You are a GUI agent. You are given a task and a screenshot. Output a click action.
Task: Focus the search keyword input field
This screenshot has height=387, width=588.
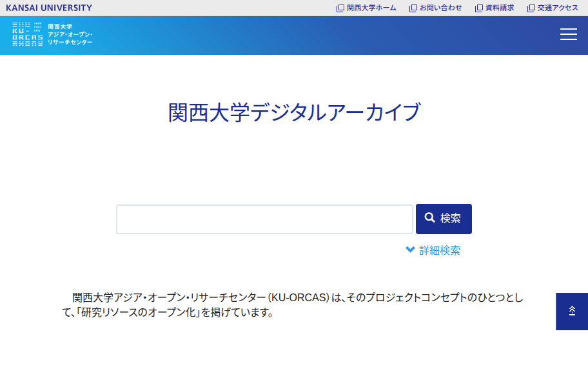pos(264,219)
